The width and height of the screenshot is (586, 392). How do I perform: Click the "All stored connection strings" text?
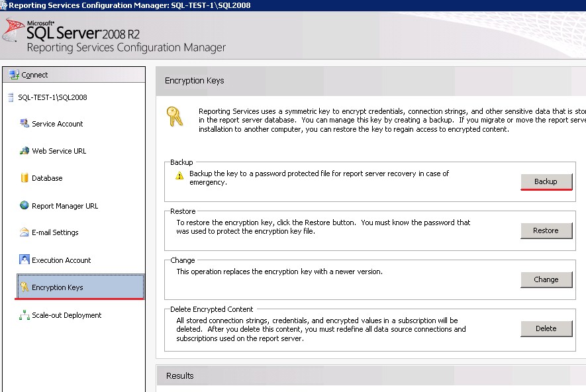tap(321, 329)
